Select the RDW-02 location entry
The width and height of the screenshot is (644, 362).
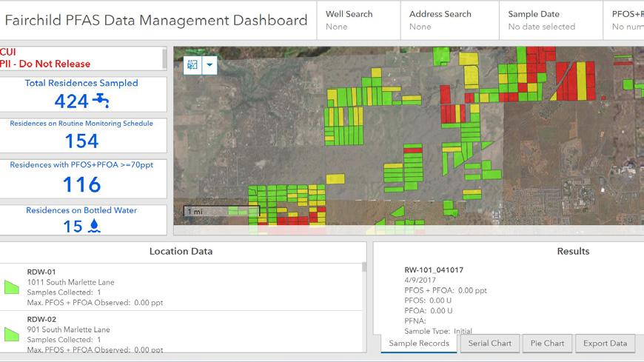[x=181, y=332]
